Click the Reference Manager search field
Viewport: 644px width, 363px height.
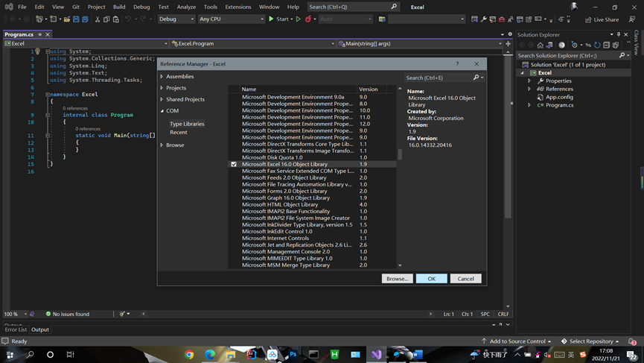pos(438,78)
